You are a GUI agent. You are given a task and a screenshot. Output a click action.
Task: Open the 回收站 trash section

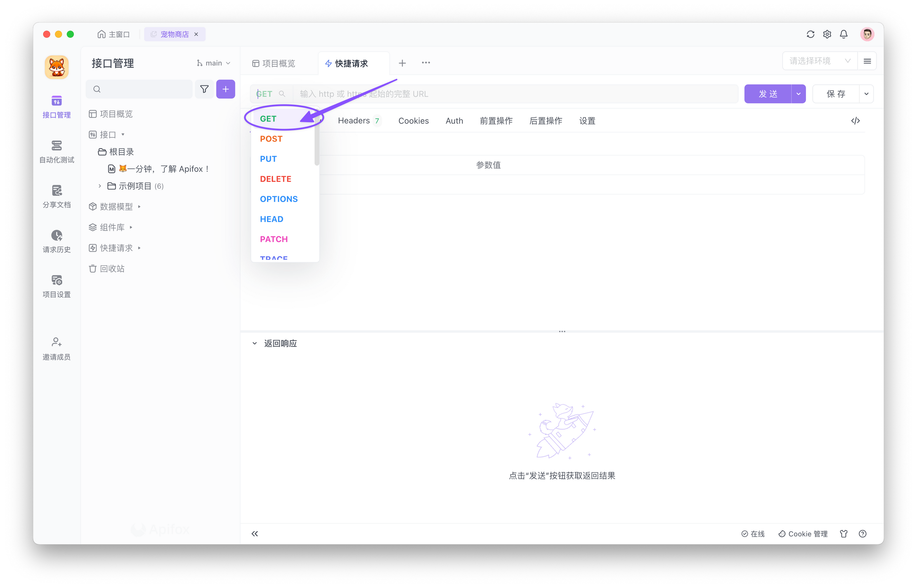[113, 268]
